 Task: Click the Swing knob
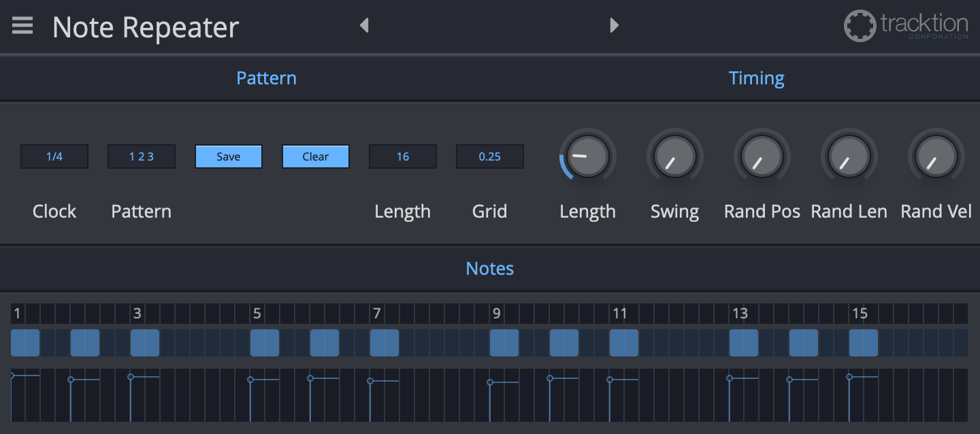point(674,156)
